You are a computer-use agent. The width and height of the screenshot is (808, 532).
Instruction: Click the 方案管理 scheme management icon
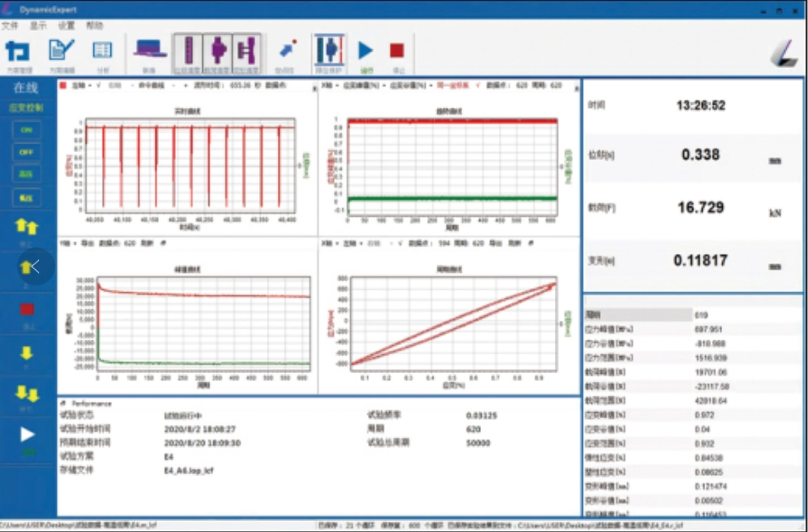(19, 53)
